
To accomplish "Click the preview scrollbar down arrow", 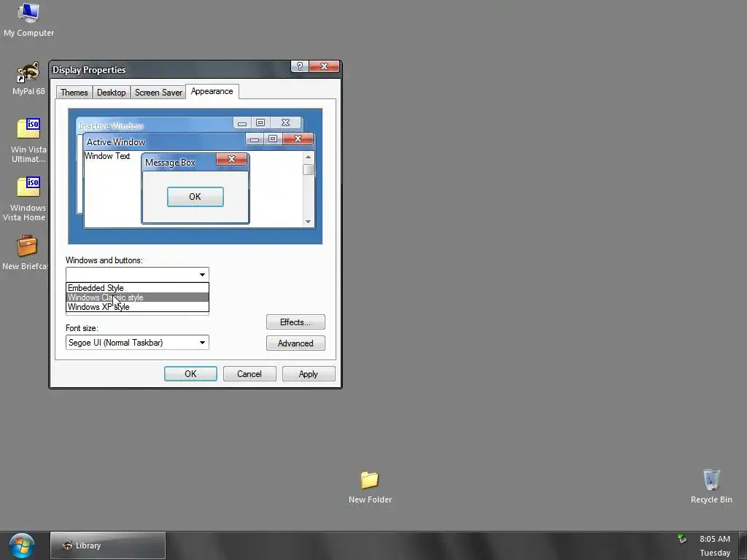I will click(x=309, y=222).
